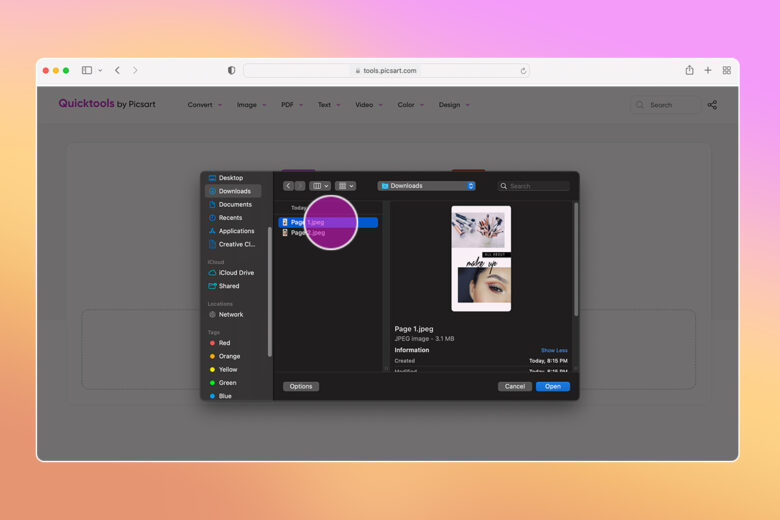Click the Quicktools Search field
Screen dimensions: 780x520
[665, 105]
